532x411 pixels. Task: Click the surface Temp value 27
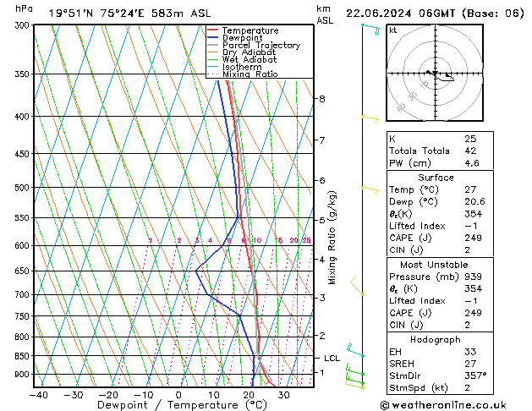point(470,189)
